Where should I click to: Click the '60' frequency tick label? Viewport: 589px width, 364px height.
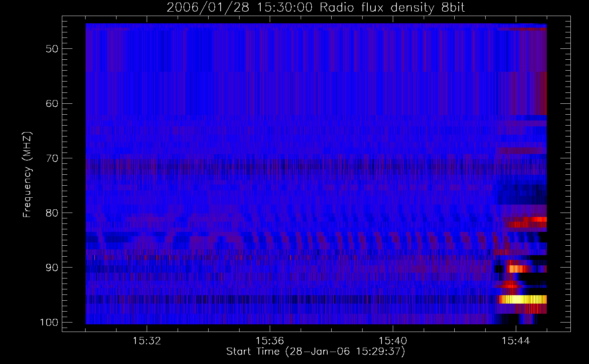(x=52, y=104)
